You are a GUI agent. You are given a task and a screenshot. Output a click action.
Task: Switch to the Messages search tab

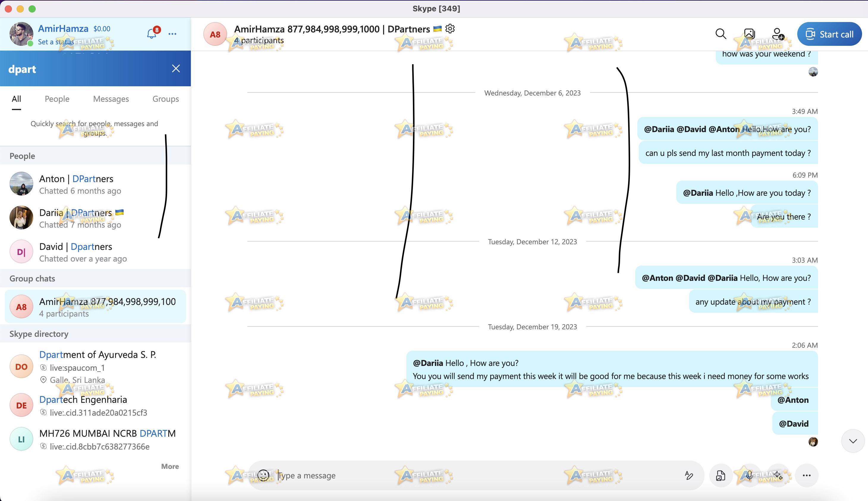(x=111, y=99)
